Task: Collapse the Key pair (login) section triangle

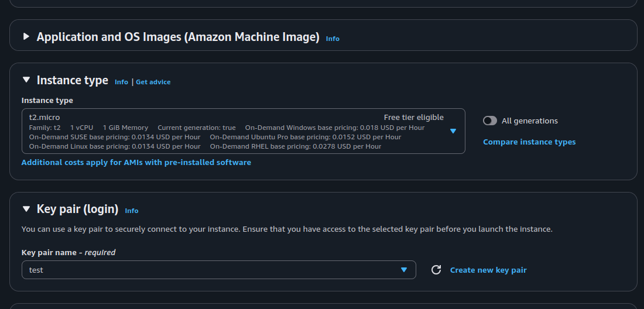Action: coord(26,209)
